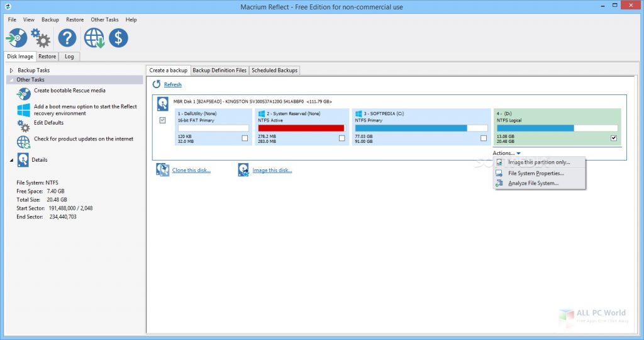
Task: Check the System Reserved partition checkbox
Action: click(341, 138)
